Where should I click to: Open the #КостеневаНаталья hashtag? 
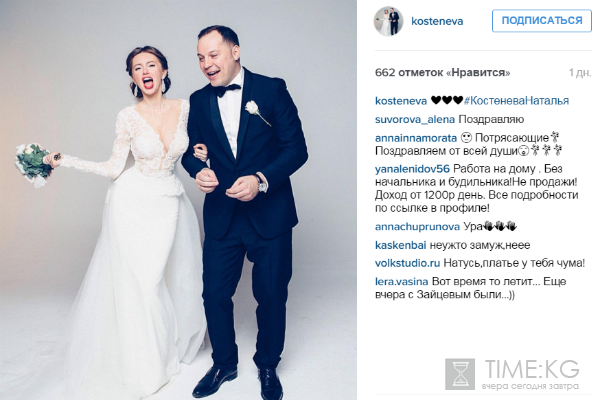click(x=516, y=101)
